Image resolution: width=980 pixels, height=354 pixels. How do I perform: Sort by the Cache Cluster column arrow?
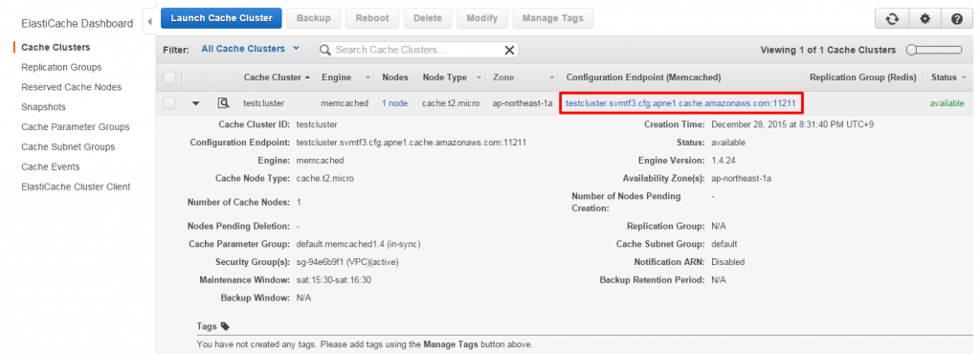(x=307, y=78)
